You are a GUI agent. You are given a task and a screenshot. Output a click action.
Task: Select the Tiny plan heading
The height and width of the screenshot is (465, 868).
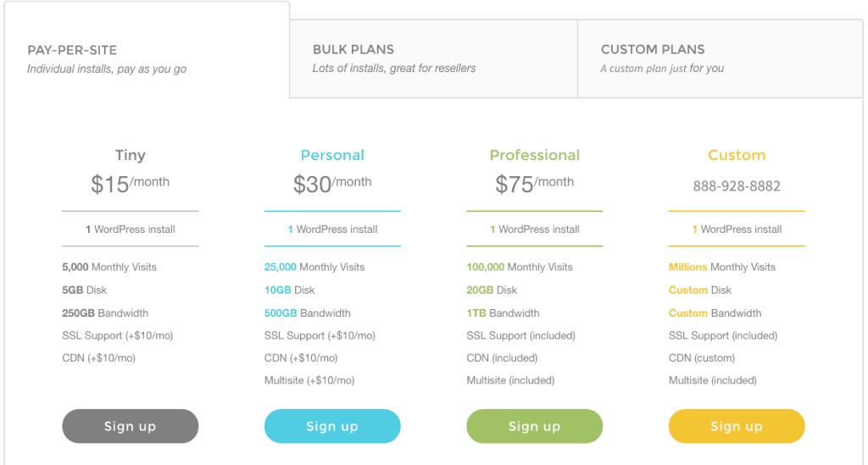pos(130,155)
